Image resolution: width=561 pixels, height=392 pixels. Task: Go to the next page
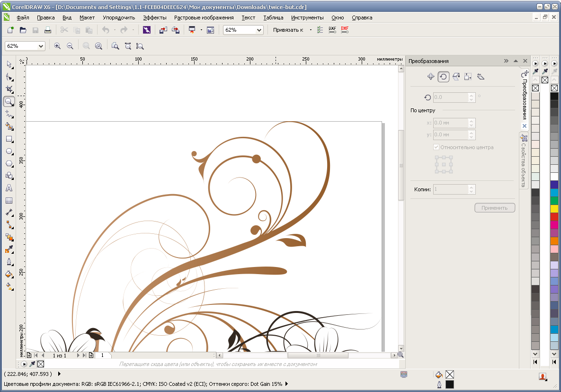pos(78,355)
